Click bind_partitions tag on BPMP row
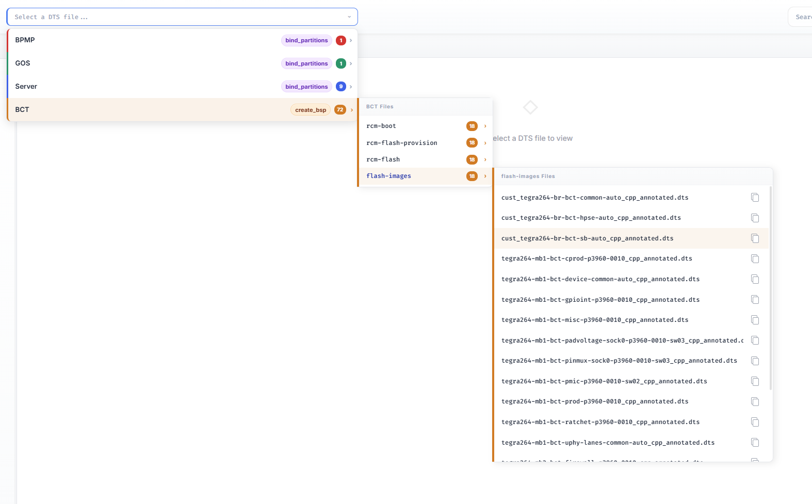812x504 pixels. point(306,40)
